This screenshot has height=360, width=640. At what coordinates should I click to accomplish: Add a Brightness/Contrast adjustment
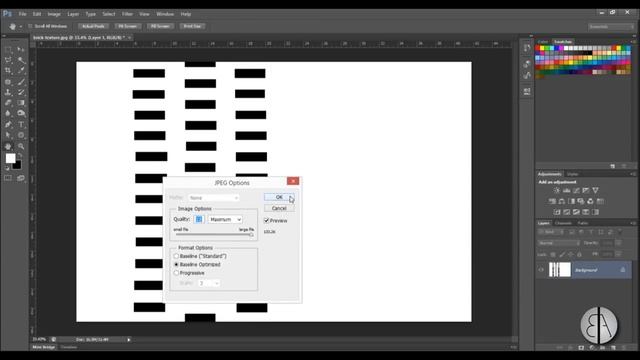coord(557,191)
